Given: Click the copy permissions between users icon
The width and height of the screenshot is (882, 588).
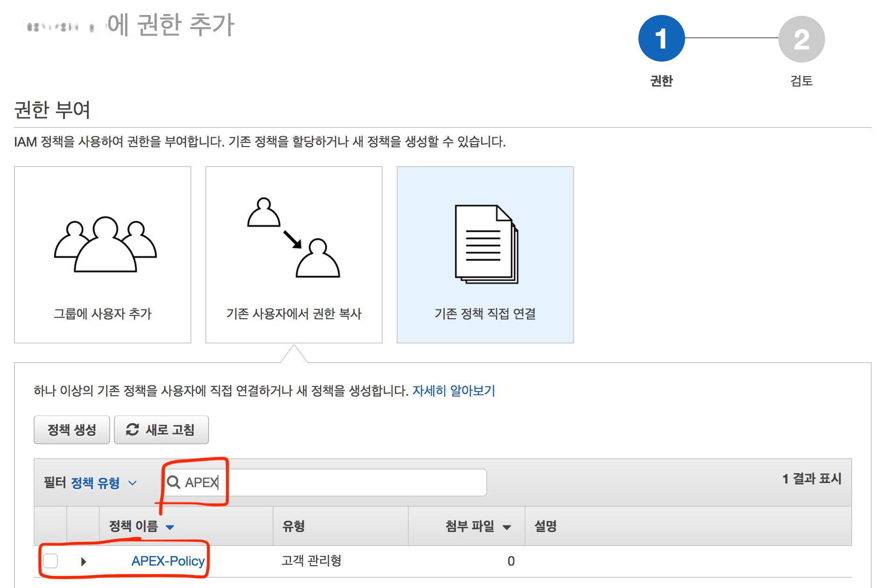Looking at the screenshot, I should click(x=293, y=238).
